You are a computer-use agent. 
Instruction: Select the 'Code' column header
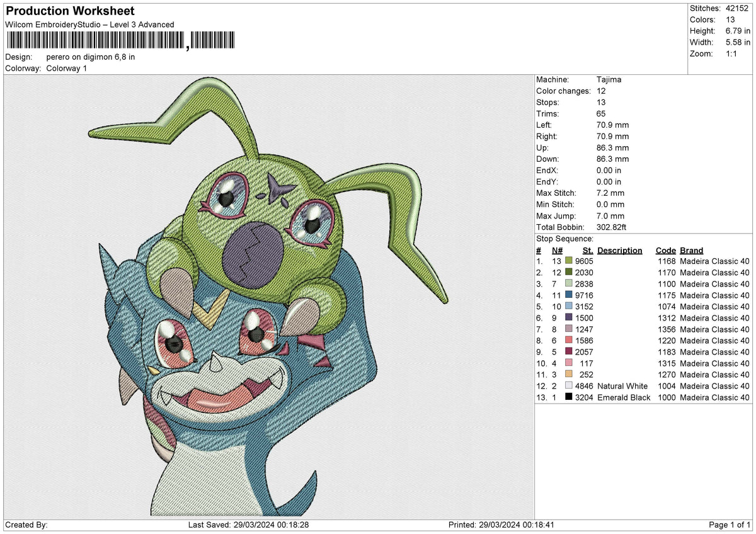[x=665, y=250]
